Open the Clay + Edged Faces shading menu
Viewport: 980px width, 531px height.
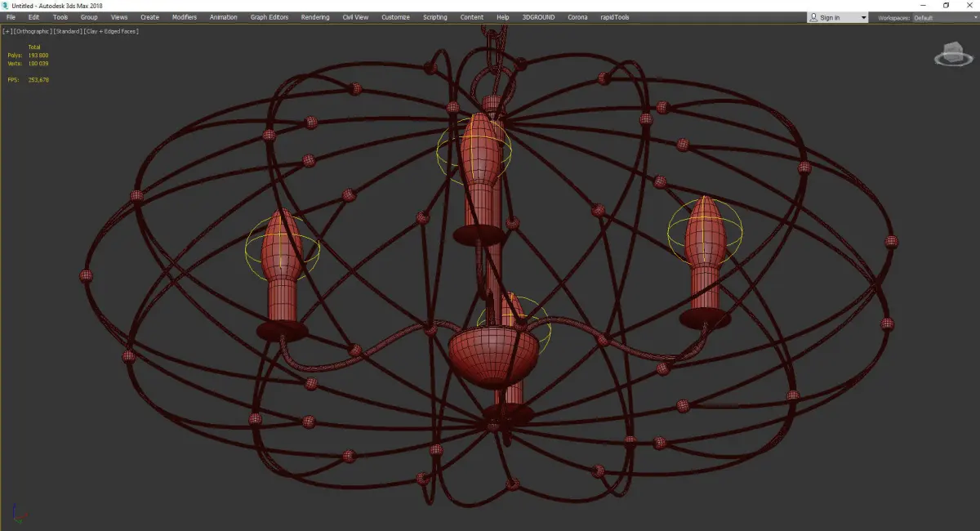pos(111,31)
